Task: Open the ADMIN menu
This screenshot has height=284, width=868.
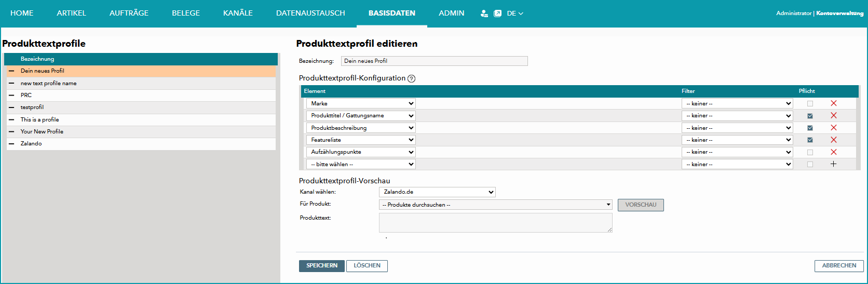Action: [x=452, y=13]
